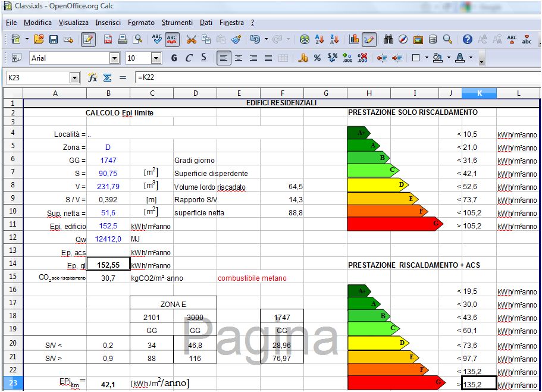542x392 pixels.
Task: Apply the background color
Action: click(438, 58)
